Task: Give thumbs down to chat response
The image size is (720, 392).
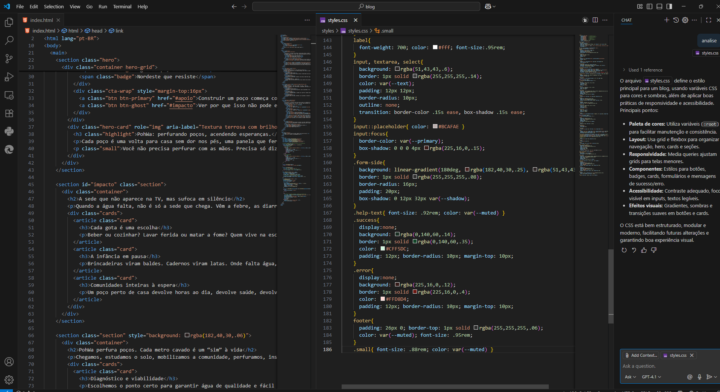Action: pyautogui.click(x=654, y=250)
